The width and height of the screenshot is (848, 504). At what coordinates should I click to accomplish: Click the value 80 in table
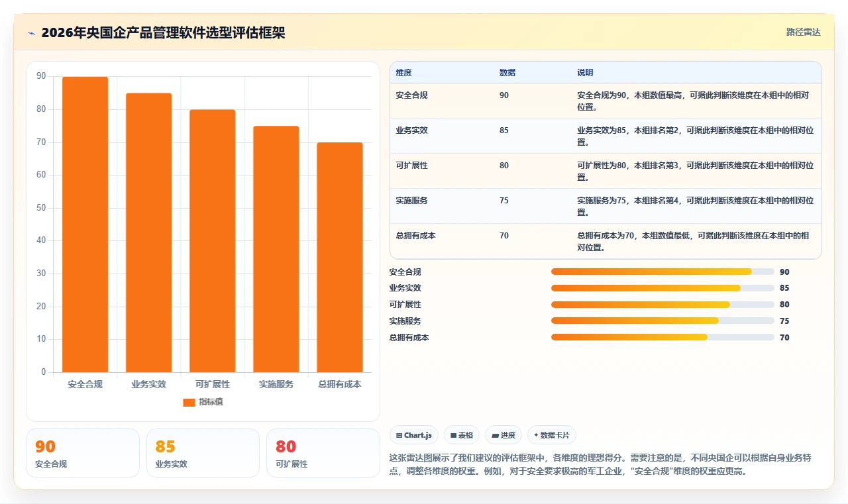point(504,166)
